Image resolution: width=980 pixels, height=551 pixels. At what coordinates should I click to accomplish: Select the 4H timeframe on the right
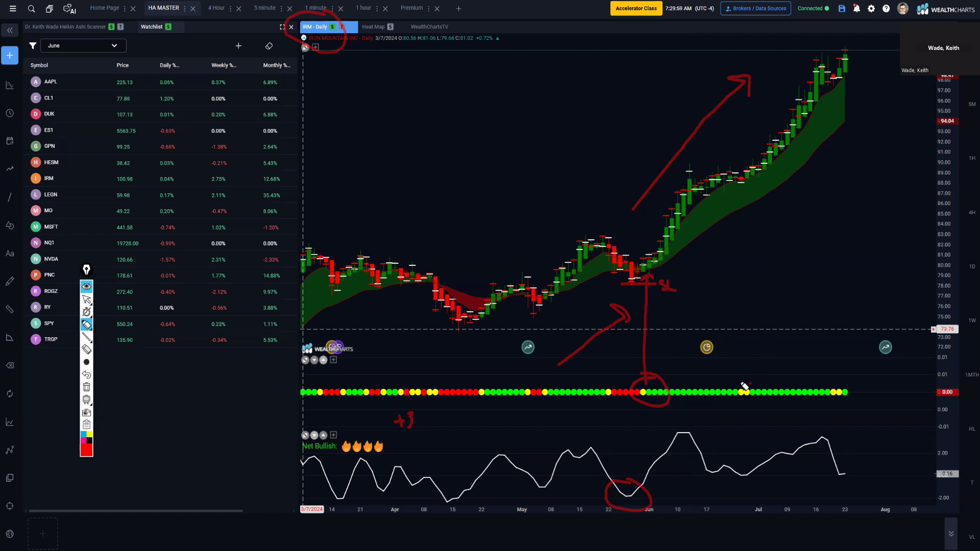click(972, 212)
